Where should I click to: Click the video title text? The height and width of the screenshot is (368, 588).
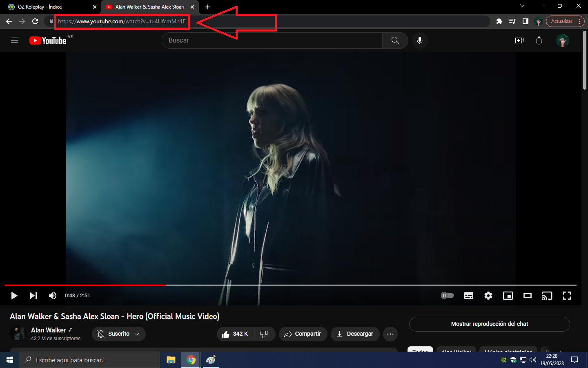(115, 316)
